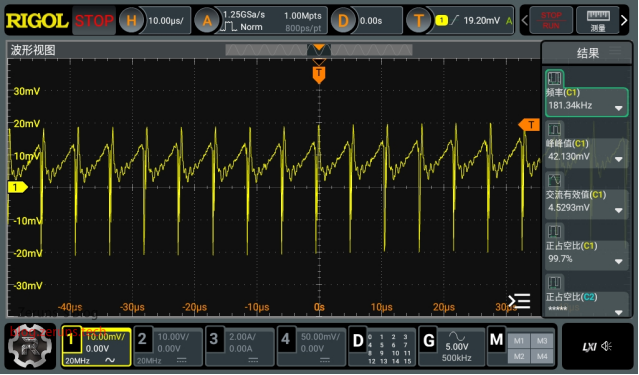
Task: Select math channel M4
Action: coord(542,356)
